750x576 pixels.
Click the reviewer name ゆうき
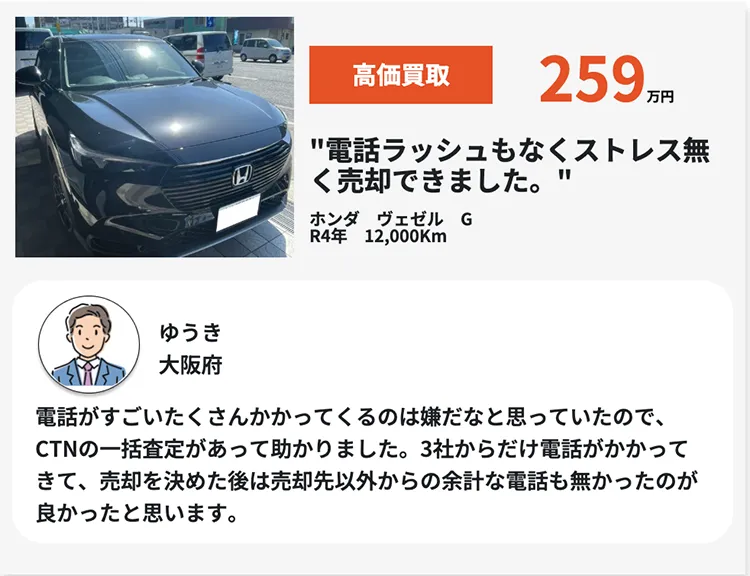(x=190, y=332)
